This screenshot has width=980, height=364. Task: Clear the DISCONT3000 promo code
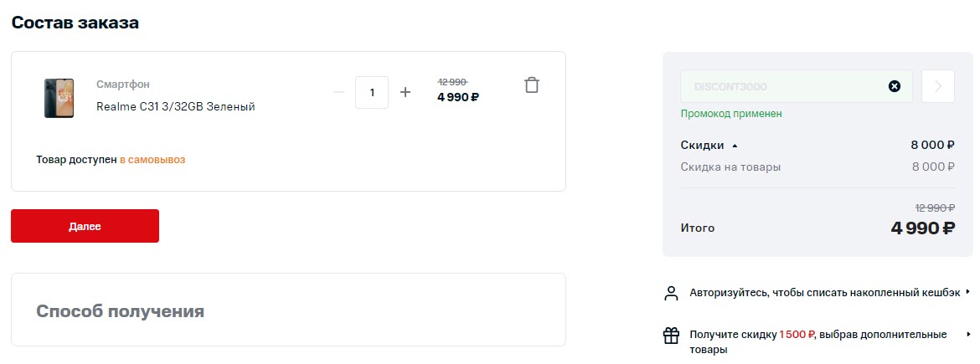click(894, 86)
